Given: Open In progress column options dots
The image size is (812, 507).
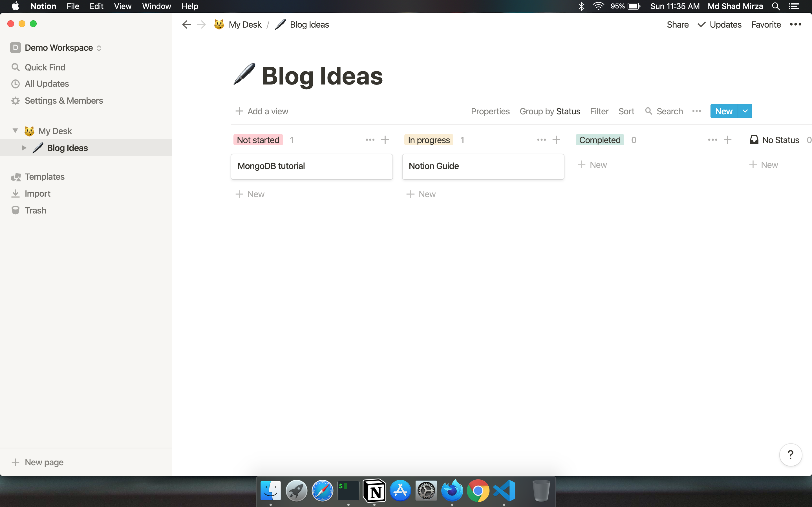Looking at the screenshot, I should [541, 140].
